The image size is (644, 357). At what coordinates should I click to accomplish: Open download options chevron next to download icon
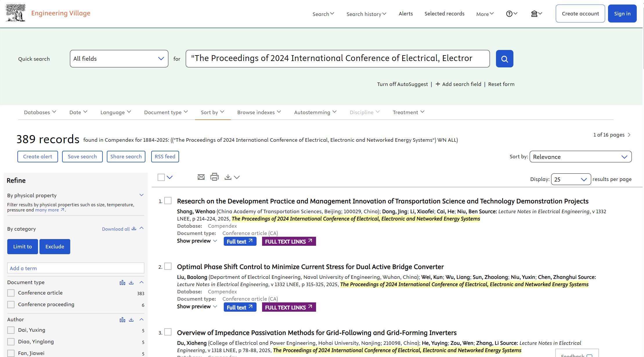click(x=237, y=177)
